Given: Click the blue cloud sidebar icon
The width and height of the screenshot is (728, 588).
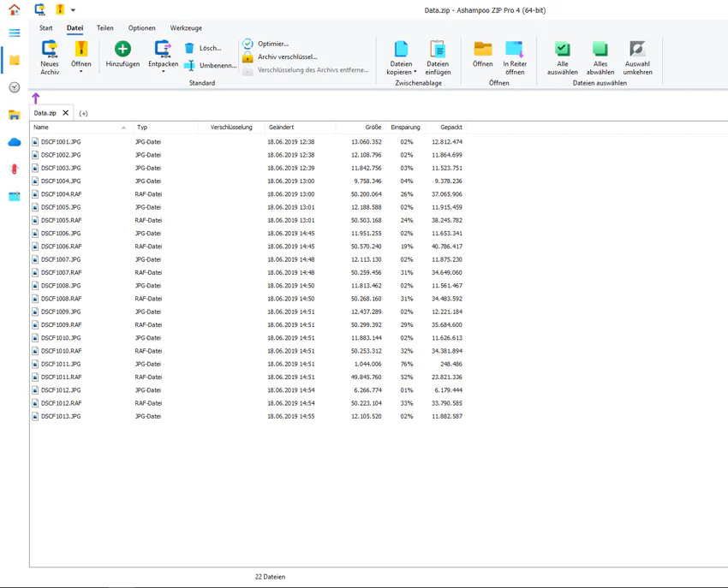Looking at the screenshot, I should point(15,142).
